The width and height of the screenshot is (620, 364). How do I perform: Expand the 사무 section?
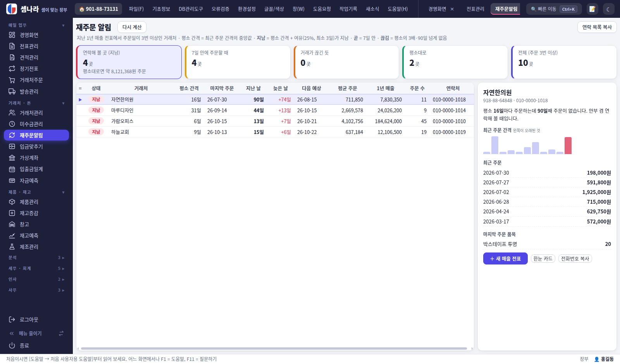36,290
